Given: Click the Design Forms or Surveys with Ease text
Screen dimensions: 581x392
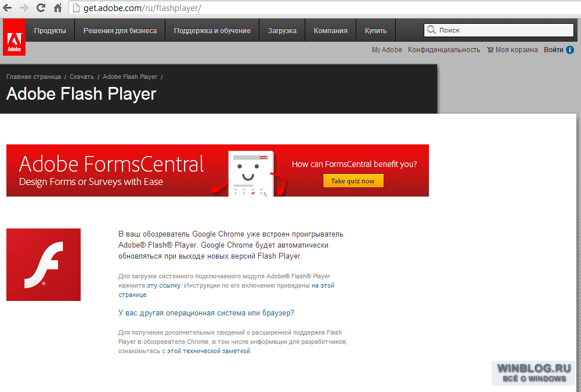Looking at the screenshot, I should [91, 182].
